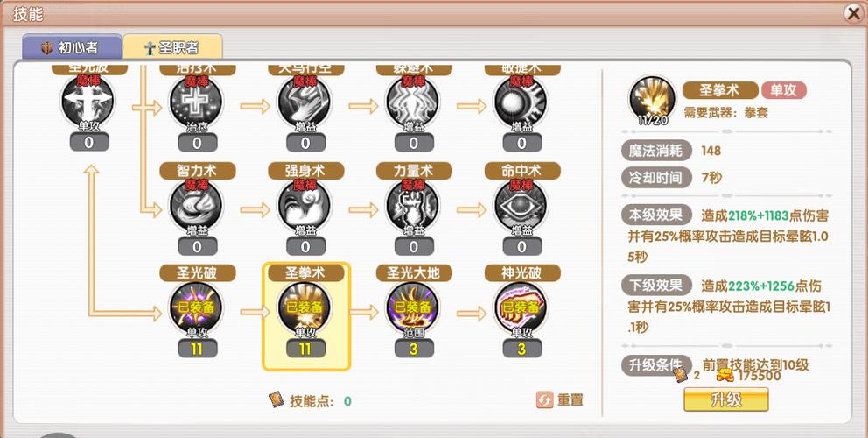Select the 治疗术 cross skill icon
868x438 pixels.
tap(197, 103)
